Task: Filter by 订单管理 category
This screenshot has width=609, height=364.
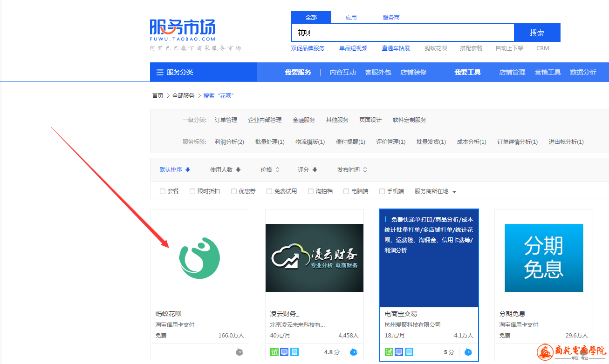Action: coord(226,120)
